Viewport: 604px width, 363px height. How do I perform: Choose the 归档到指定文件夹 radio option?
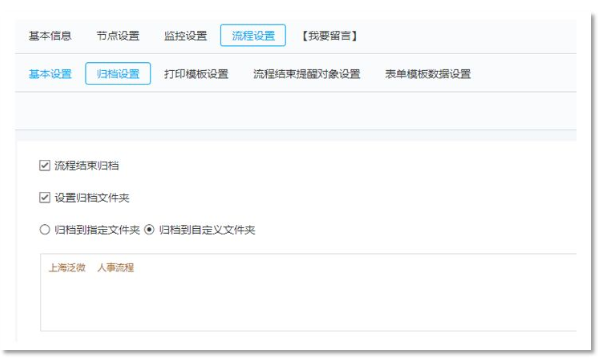click(x=45, y=230)
